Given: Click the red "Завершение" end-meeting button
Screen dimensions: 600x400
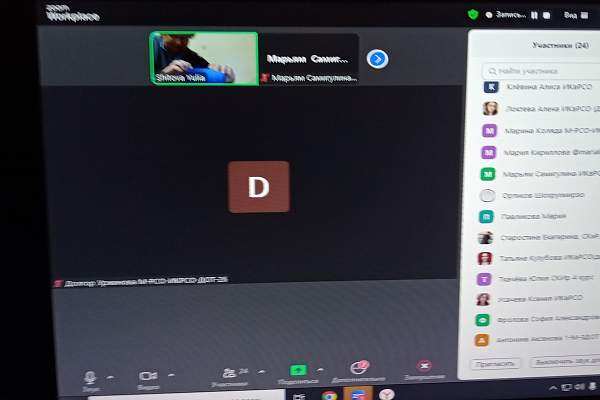Looking at the screenshot, I should tap(424, 370).
